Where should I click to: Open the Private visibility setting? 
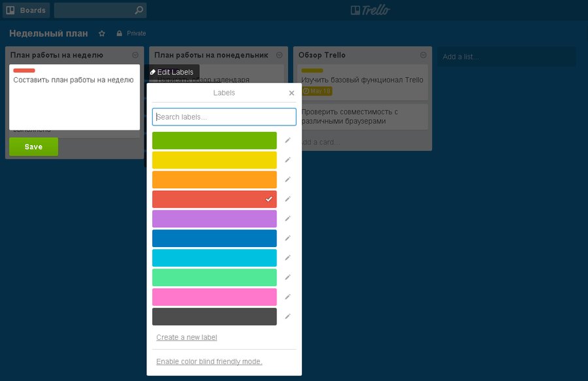tap(131, 33)
